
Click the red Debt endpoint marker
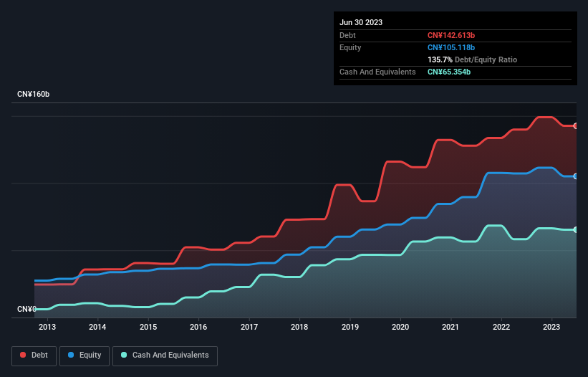(x=576, y=126)
